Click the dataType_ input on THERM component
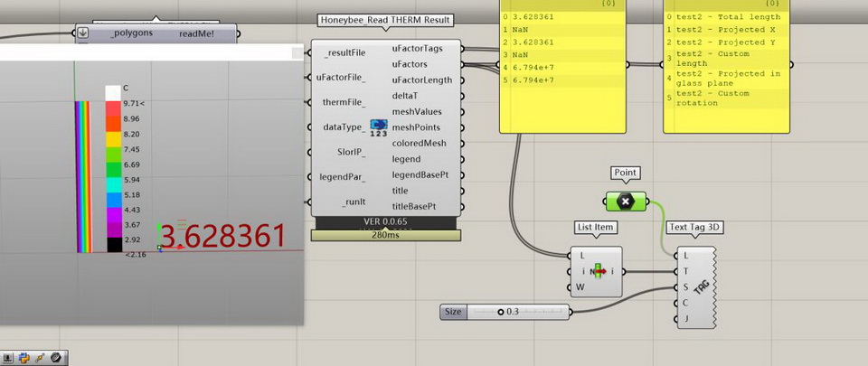Screen dimensions: 868x366 point(344,127)
